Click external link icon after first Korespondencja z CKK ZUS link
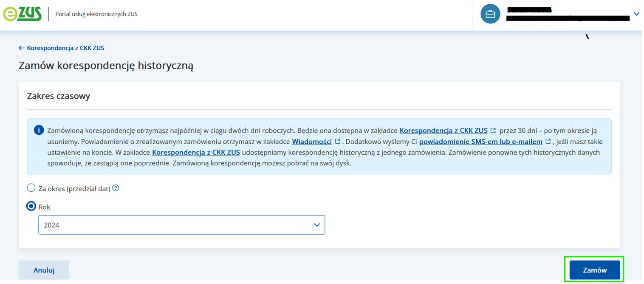 (493, 131)
